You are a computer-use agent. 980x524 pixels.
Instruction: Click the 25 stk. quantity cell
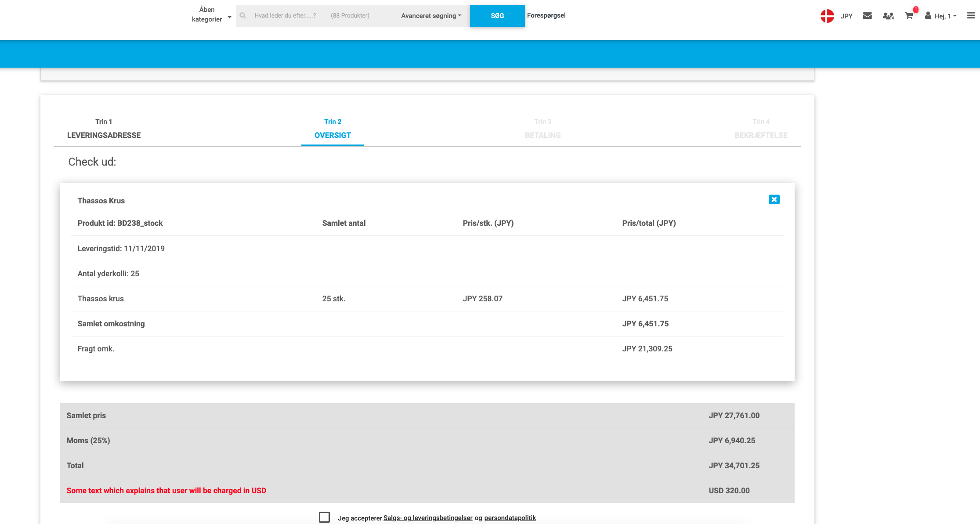tap(334, 299)
